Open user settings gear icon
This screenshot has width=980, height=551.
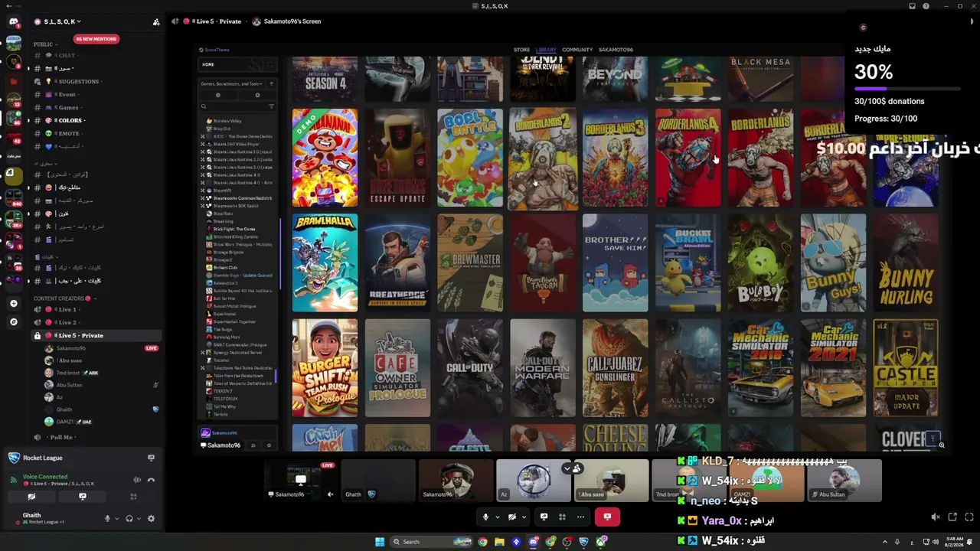(151, 518)
